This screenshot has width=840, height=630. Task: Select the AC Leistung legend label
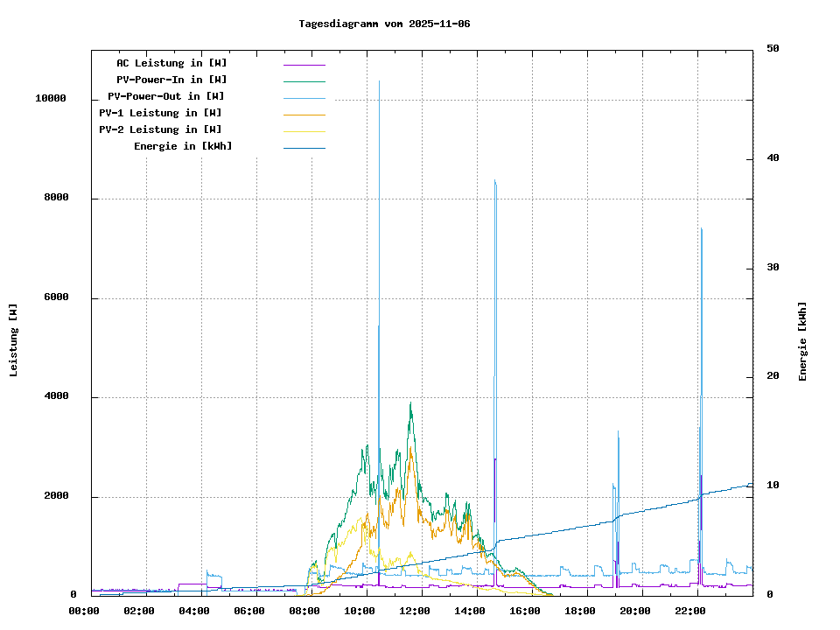171,63
